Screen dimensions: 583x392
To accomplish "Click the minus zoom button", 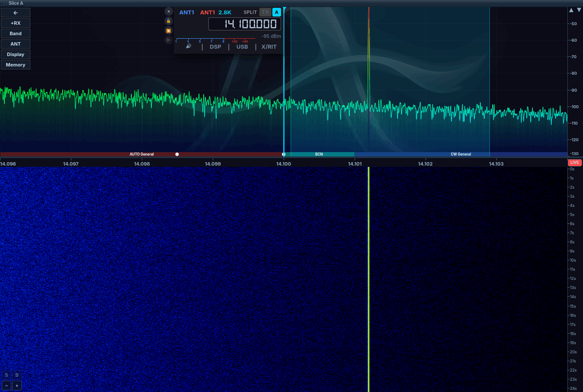I will 7,385.
